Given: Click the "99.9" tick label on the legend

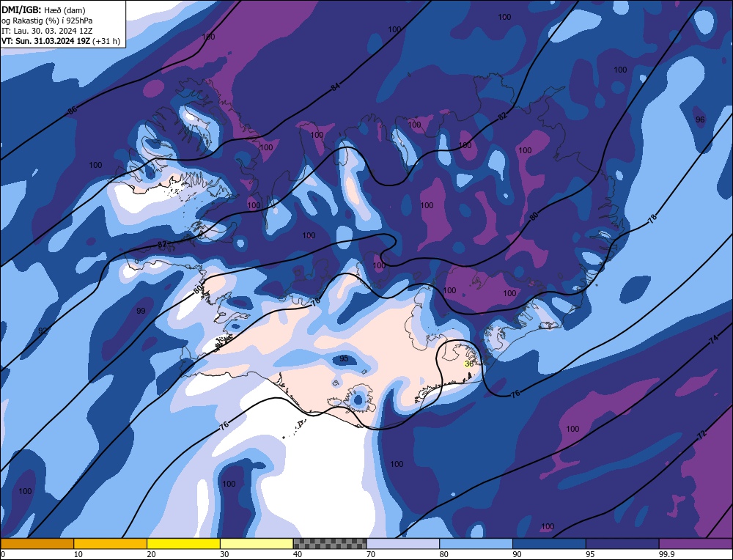Looking at the screenshot, I should tap(666, 554).
